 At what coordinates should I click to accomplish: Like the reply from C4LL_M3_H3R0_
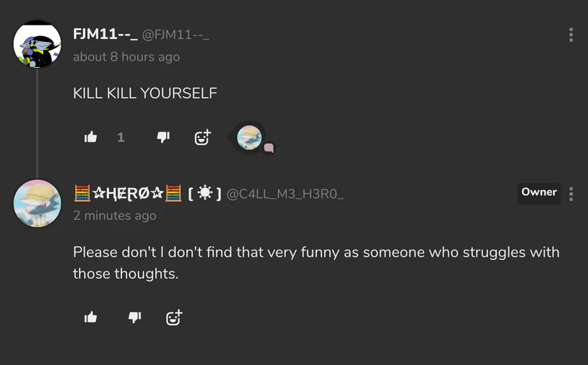[91, 317]
